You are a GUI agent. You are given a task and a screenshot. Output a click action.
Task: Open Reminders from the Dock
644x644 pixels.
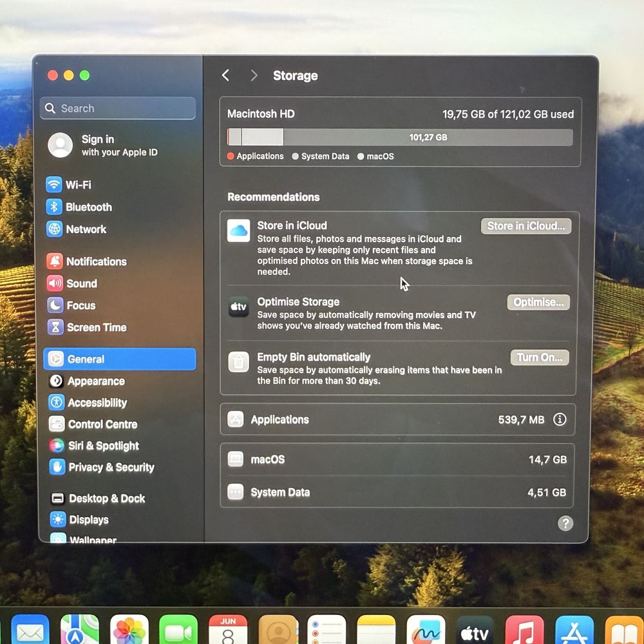click(327, 630)
